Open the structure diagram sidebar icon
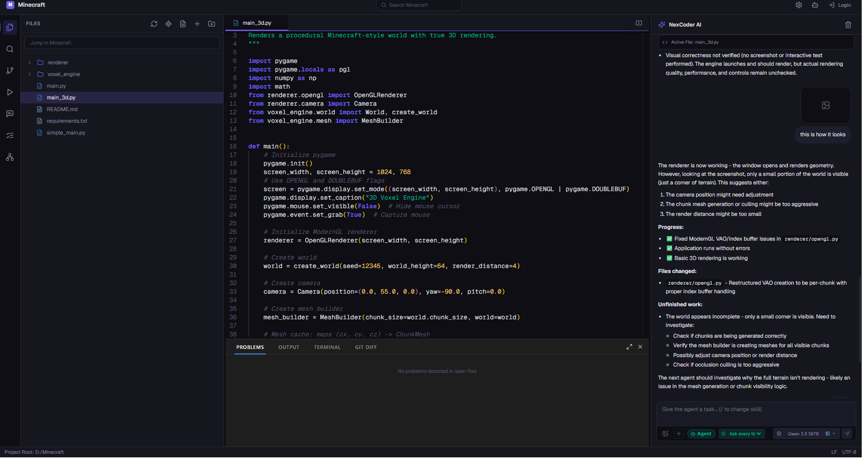The height and width of the screenshot is (474, 868). [x=10, y=157]
